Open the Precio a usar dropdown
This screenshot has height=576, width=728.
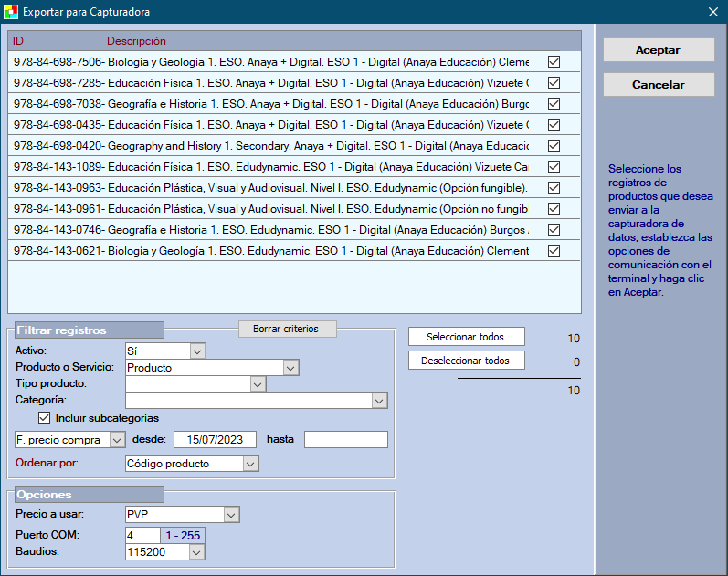(x=231, y=515)
